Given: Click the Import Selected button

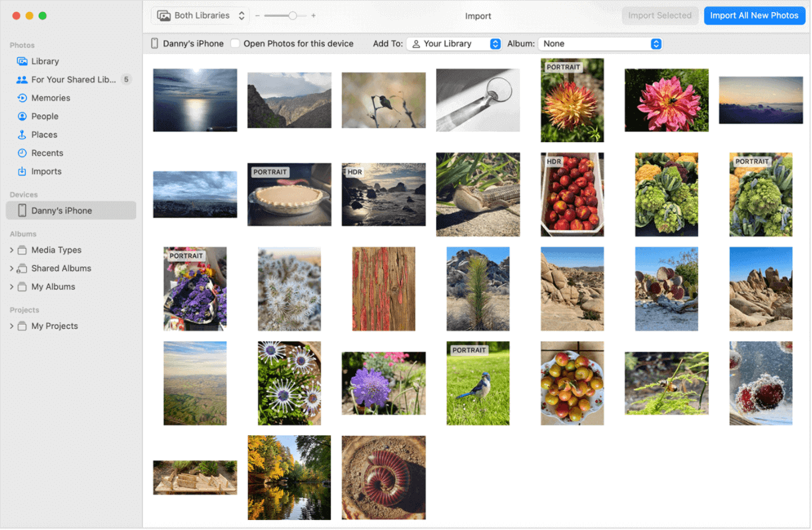Looking at the screenshot, I should (660, 15).
